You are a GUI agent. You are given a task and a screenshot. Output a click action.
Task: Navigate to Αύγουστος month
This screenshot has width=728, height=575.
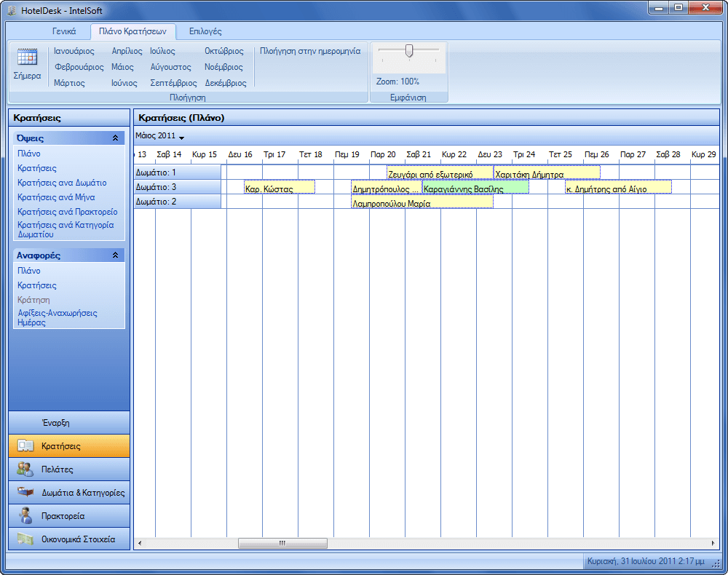tap(170, 67)
